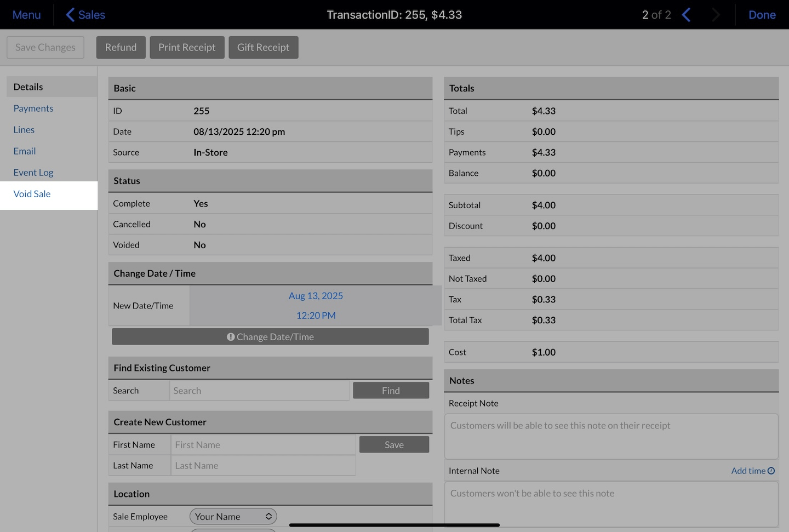The width and height of the screenshot is (789, 532).
Task: Go to previous transaction with left chevron
Action: 686,15
